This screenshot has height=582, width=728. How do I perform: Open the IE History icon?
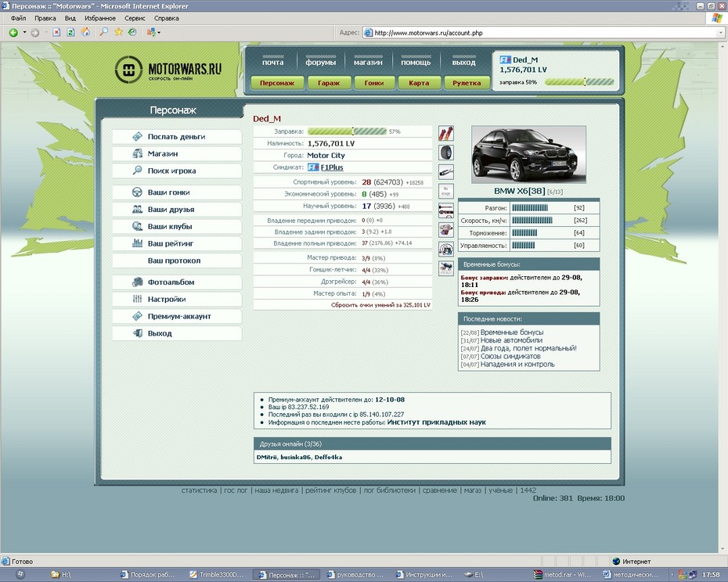[x=132, y=32]
